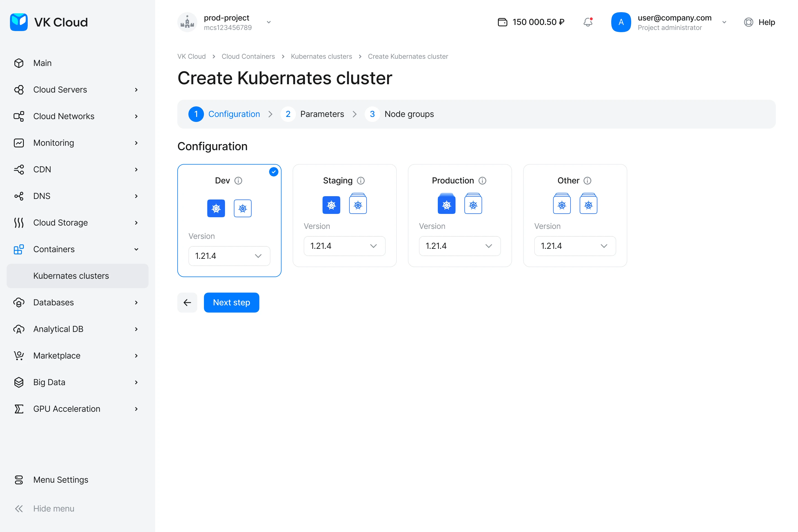This screenshot has width=798, height=532.
Task: Click the solid Kubernetes icon in Dev card
Action: pos(216,208)
